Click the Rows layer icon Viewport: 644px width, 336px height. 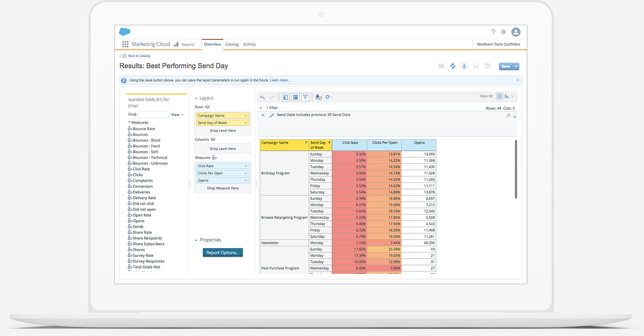tap(208, 107)
